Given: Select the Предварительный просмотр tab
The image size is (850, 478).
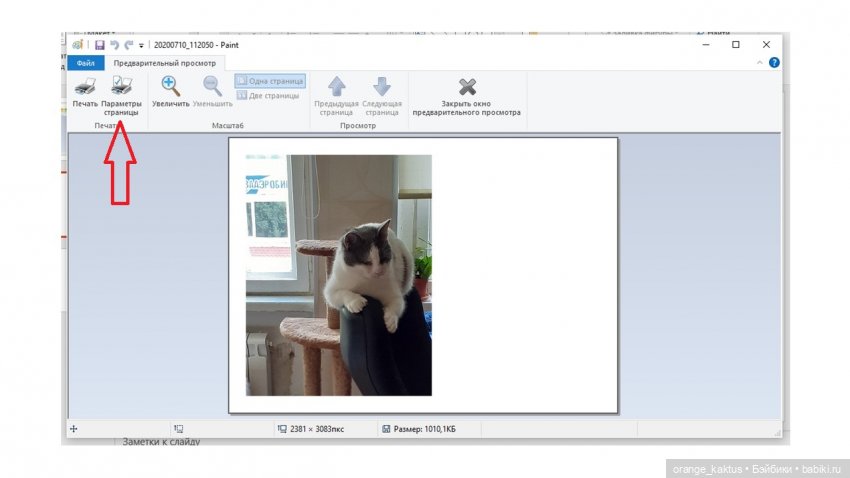Looking at the screenshot, I should point(164,63).
